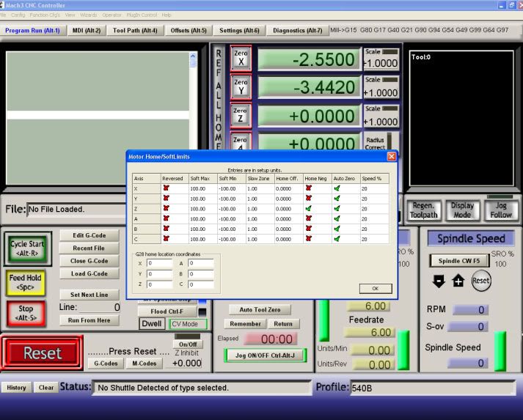Click OK in Motor Home/SoftLimits dialog
Image resolution: width=523 pixels, height=420 pixels.
pos(375,288)
